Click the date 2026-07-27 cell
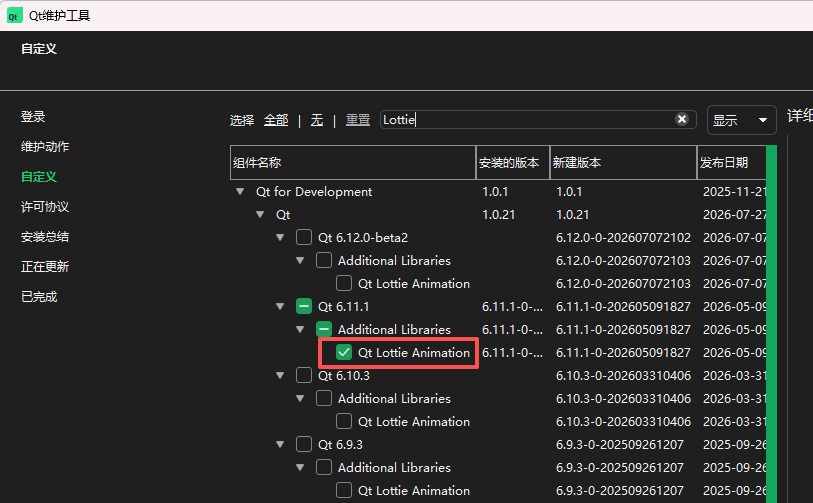The height and width of the screenshot is (503, 813). click(x=735, y=215)
